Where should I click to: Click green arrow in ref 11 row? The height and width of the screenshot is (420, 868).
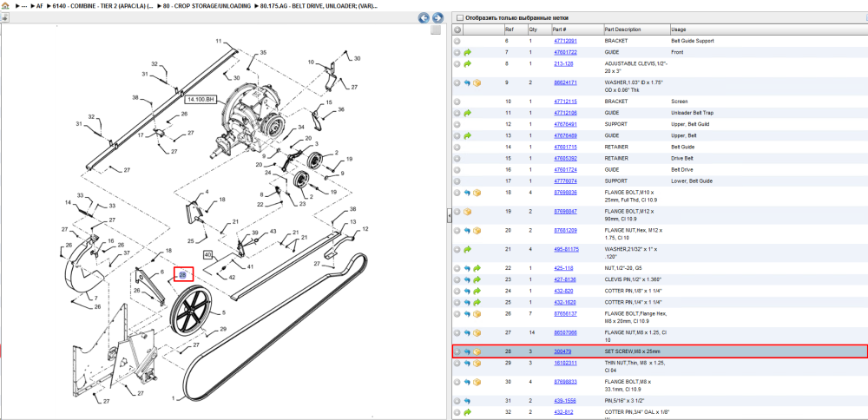click(467, 113)
